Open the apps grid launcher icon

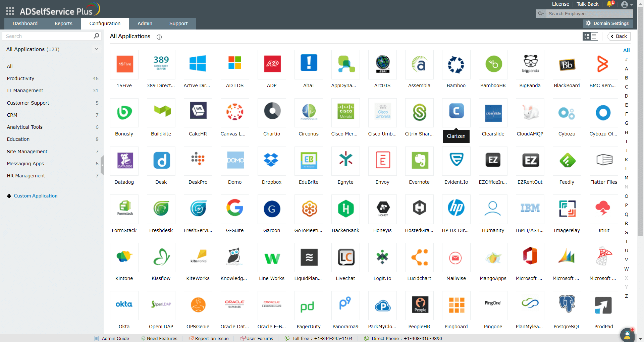10,11
